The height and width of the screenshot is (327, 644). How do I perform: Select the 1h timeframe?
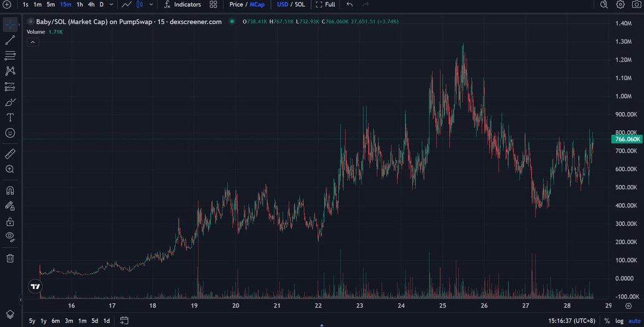(79, 4)
